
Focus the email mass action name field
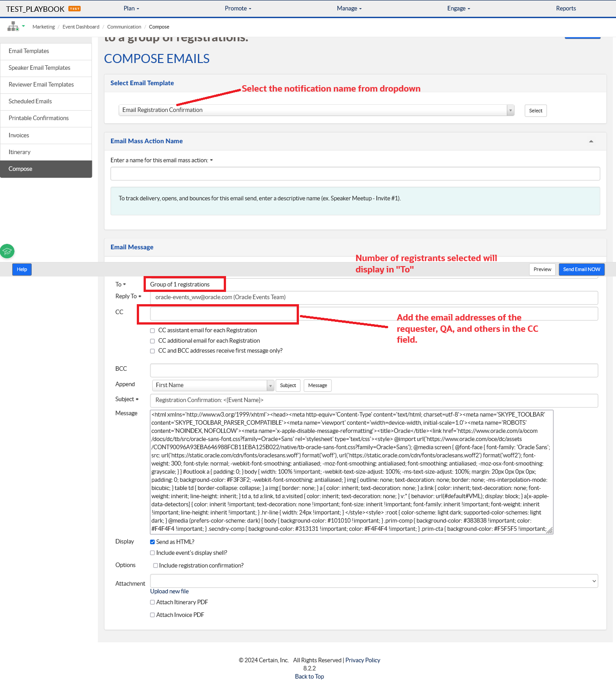coord(355,174)
